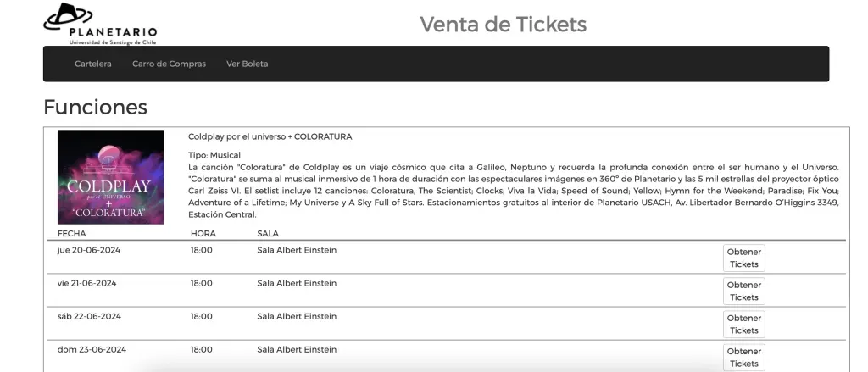Go to Carro de Compras

pyautogui.click(x=169, y=64)
